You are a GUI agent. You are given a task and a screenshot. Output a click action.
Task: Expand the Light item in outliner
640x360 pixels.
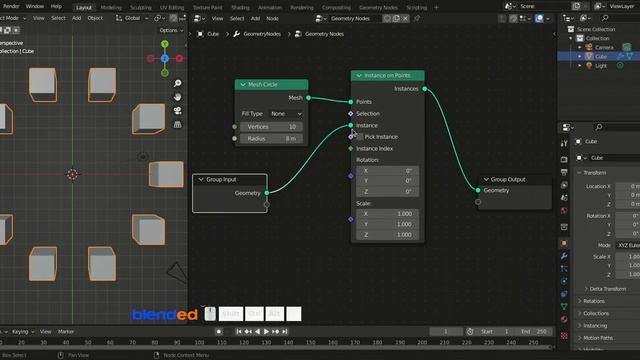(580, 66)
